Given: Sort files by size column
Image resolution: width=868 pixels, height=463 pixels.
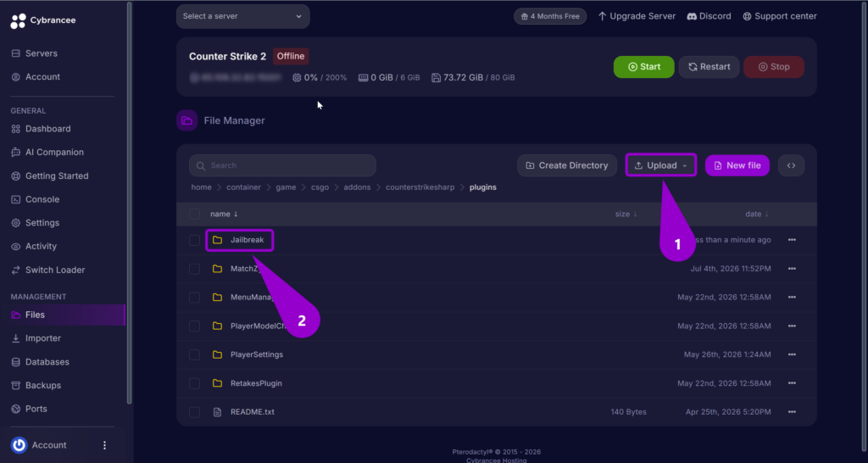Looking at the screenshot, I should pos(626,214).
